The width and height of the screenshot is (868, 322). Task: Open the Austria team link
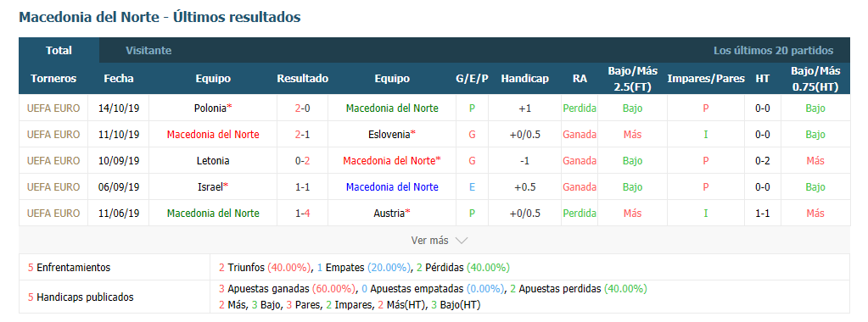coord(389,213)
